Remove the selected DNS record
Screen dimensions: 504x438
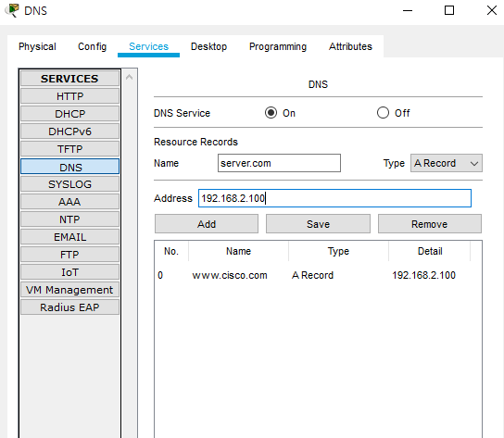pyautogui.click(x=430, y=224)
